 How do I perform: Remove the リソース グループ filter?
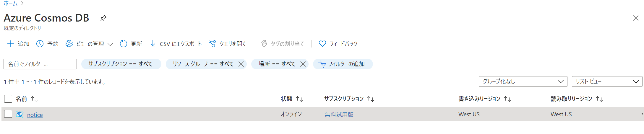click(241, 64)
